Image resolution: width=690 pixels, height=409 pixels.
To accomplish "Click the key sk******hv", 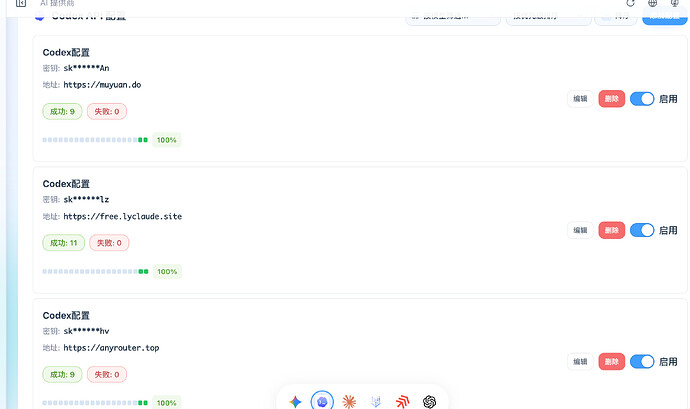I will tap(86, 331).
